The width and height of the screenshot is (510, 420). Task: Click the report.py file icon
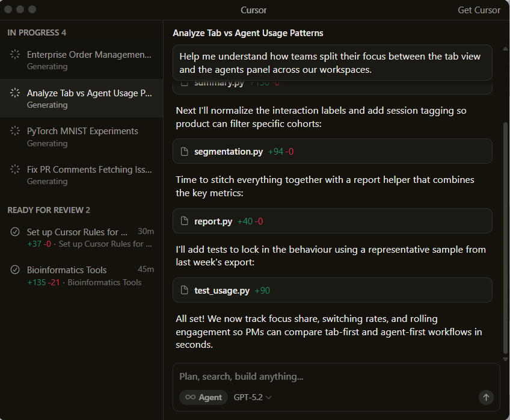click(185, 221)
